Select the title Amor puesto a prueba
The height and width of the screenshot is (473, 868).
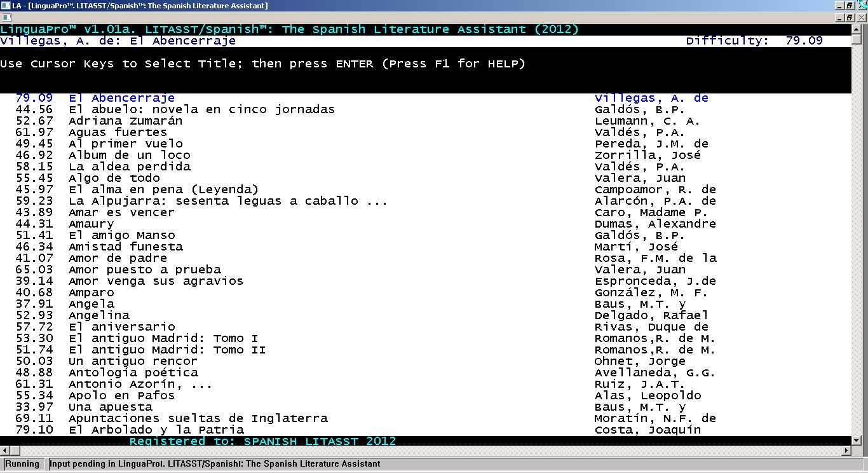144,270
